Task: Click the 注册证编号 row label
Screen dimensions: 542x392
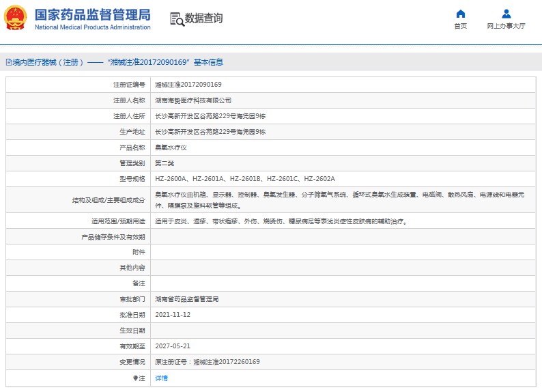Action: pyautogui.click(x=129, y=85)
